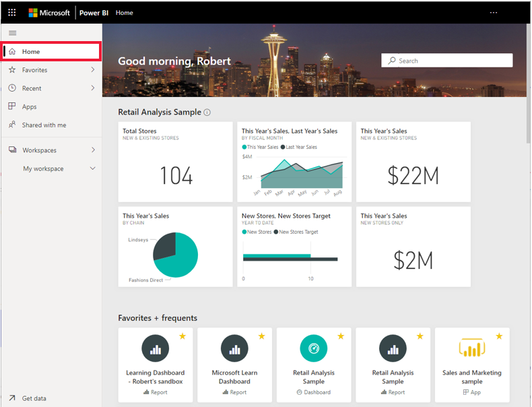Toggle star on Retail Analysis Sample report card
Viewport: 532px width, 407px height.
click(420, 336)
